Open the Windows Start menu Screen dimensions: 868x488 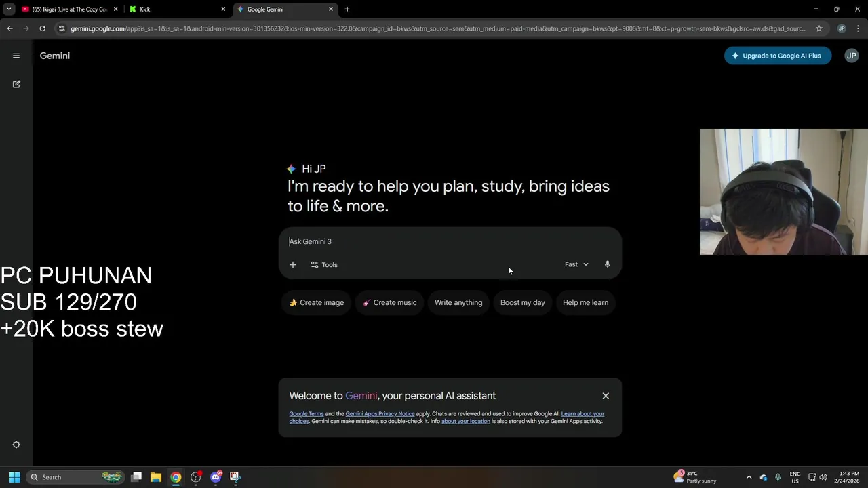pyautogui.click(x=14, y=477)
